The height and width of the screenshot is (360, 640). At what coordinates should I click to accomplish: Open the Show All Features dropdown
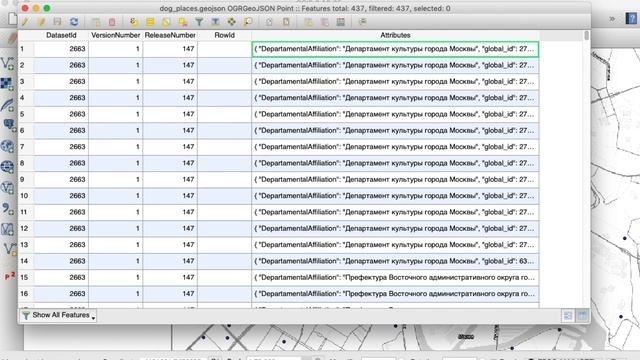click(x=58, y=315)
